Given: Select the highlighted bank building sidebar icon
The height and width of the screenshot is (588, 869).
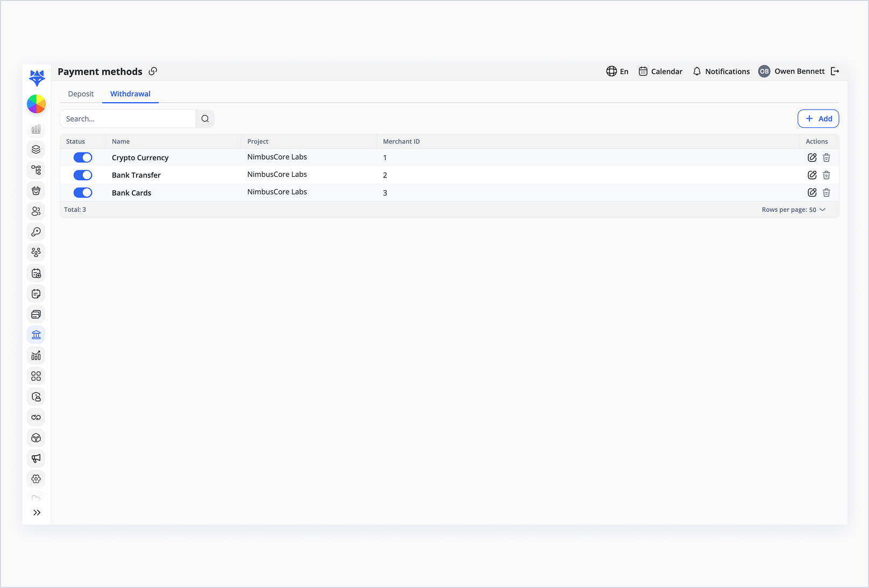Looking at the screenshot, I should pos(36,335).
